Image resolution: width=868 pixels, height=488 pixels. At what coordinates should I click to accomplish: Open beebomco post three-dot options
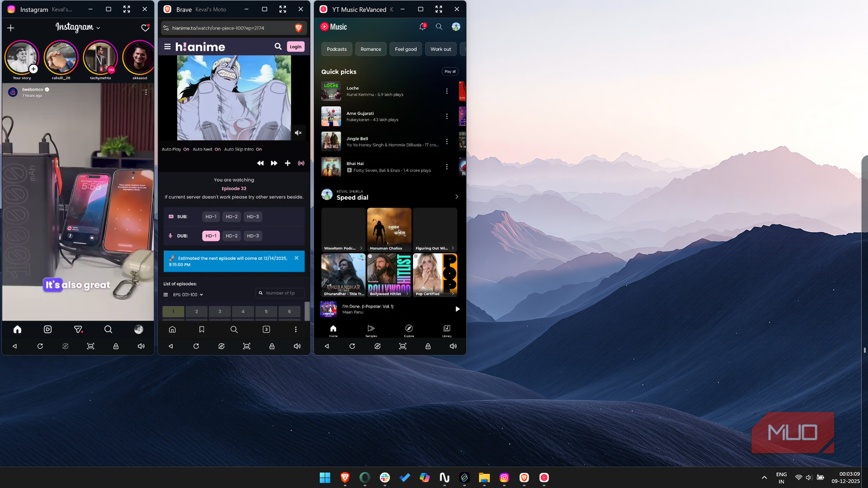[146, 92]
